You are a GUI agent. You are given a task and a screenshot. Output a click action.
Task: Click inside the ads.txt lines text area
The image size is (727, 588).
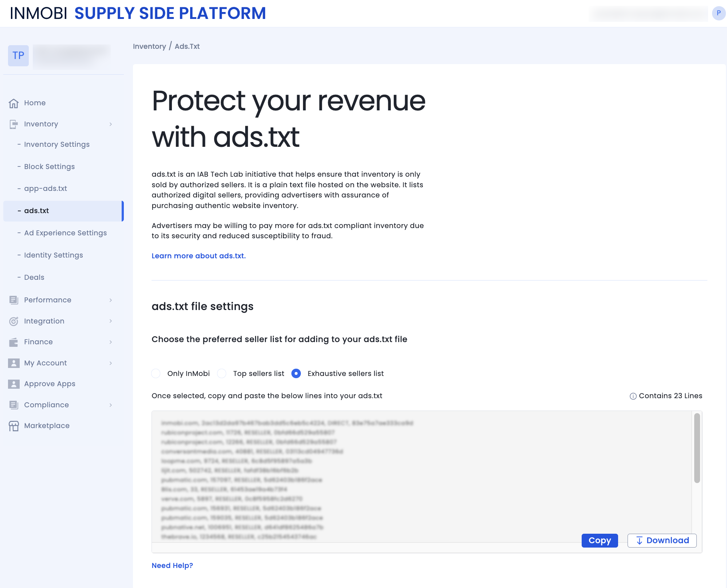pos(421,477)
